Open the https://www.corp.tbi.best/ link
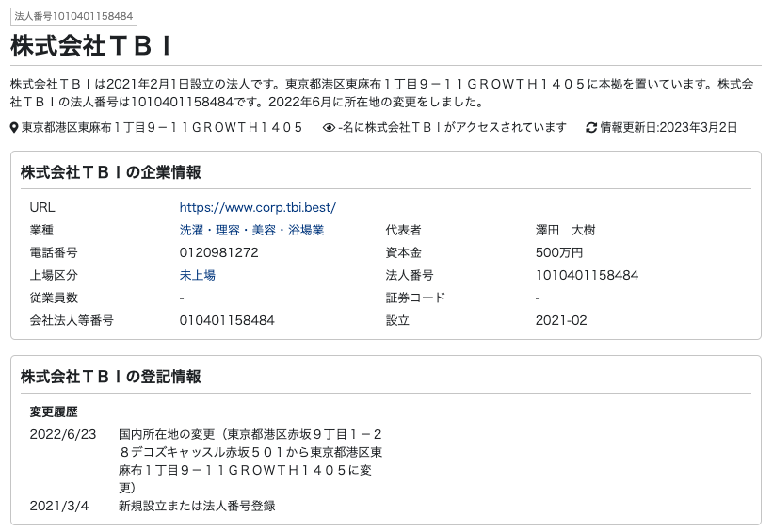 coord(257,207)
